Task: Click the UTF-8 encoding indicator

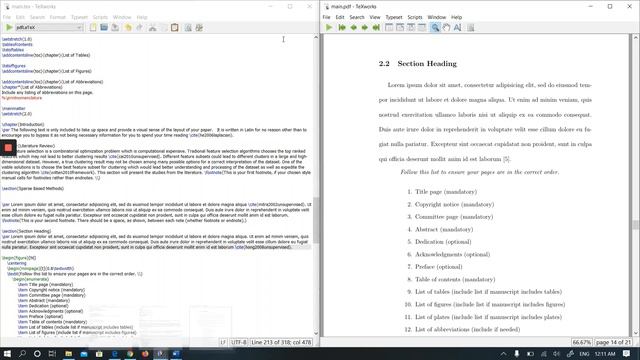Action: [239, 342]
